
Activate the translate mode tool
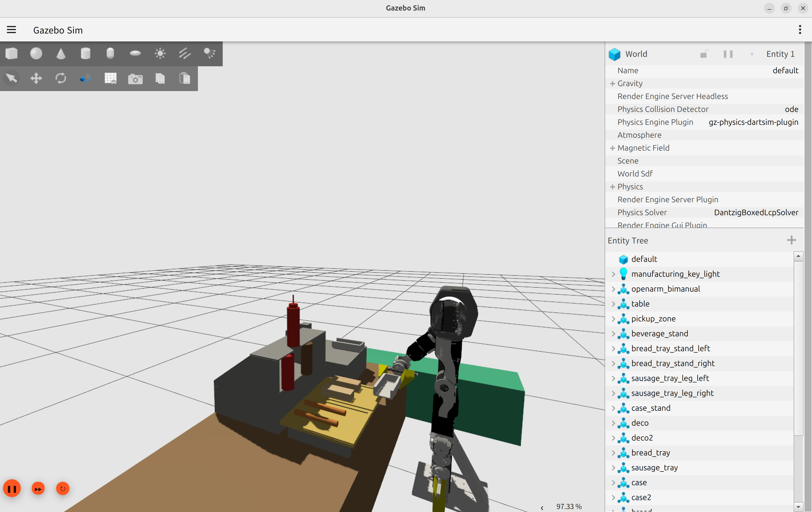click(x=36, y=78)
